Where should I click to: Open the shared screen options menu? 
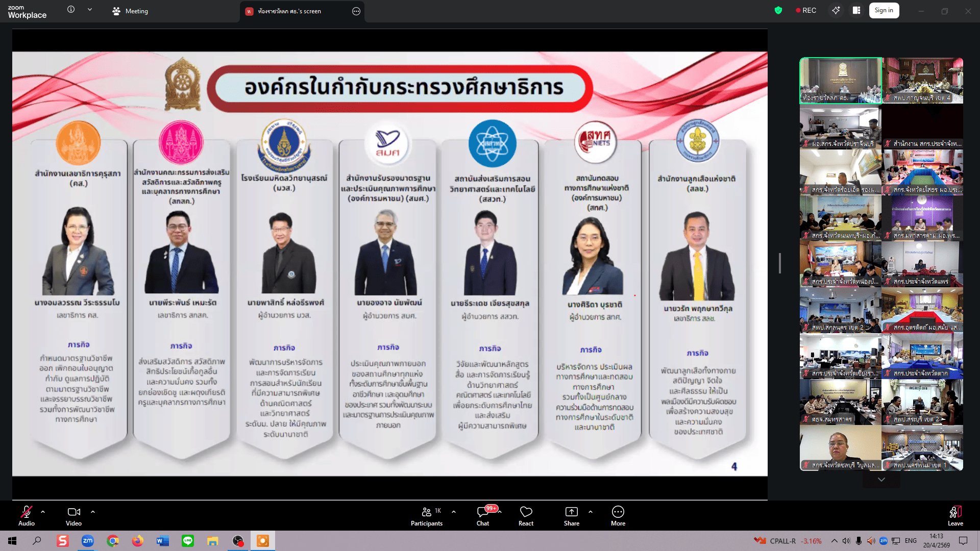pyautogui.click(x=356, y=11)
